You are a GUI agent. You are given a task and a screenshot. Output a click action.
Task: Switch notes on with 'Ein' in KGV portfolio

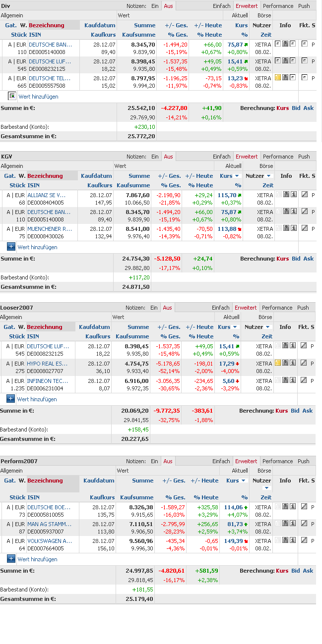pos(155,157)
